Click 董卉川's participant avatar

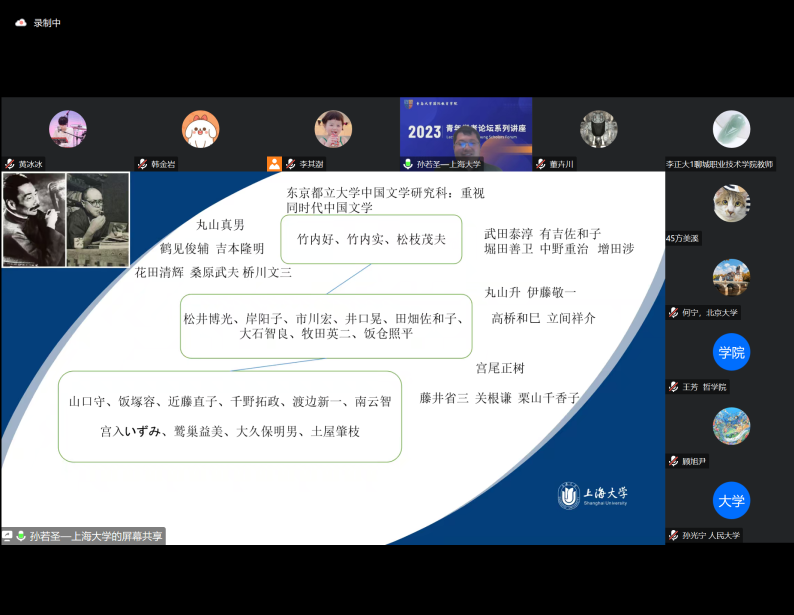tap(599, 129)
